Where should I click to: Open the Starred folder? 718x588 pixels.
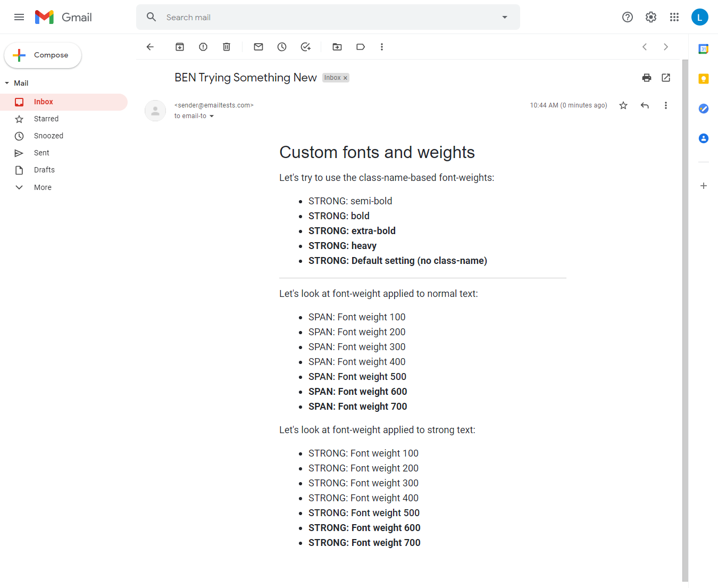pos(46,119)
